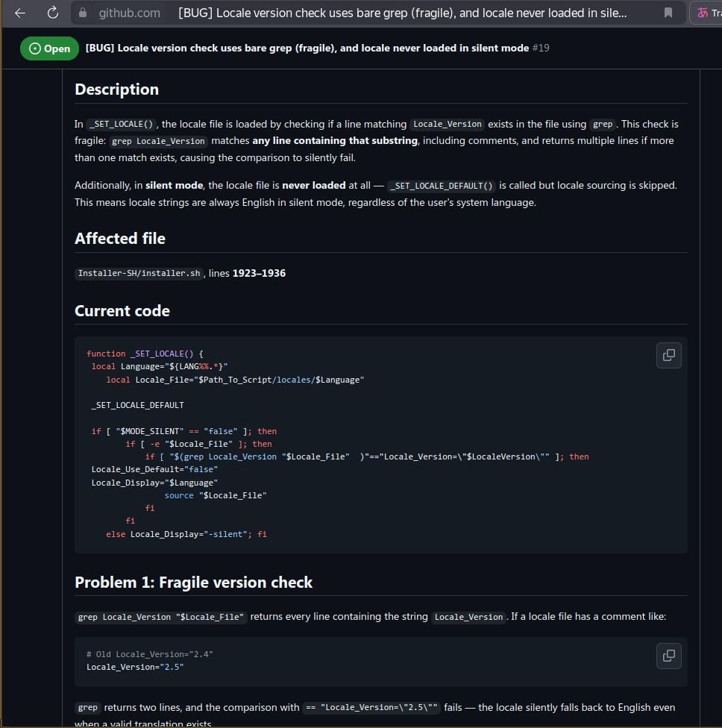This screenshot has height=728, width=722.
Task: Click the Current code heading
Action: click(122, 310)
